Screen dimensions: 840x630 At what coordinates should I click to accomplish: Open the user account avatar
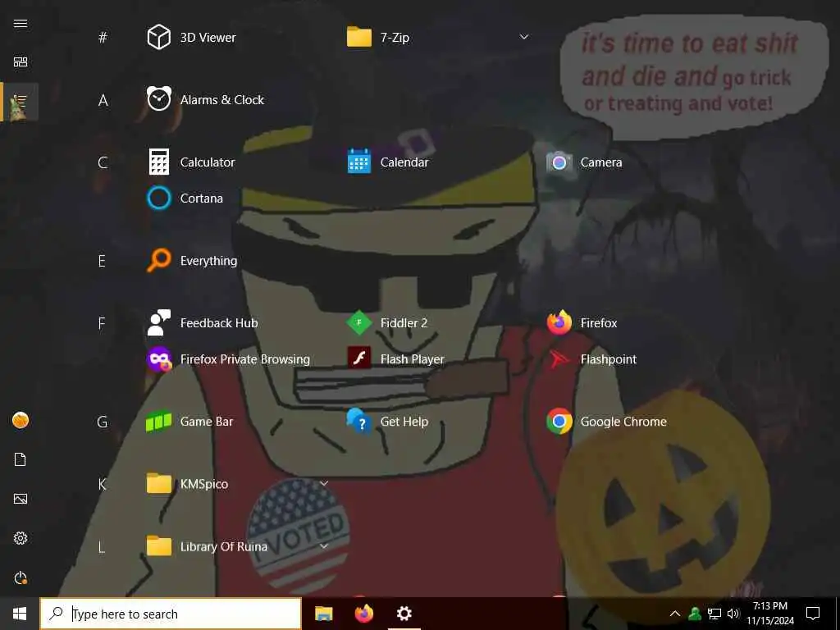click(x=21, y=421)
